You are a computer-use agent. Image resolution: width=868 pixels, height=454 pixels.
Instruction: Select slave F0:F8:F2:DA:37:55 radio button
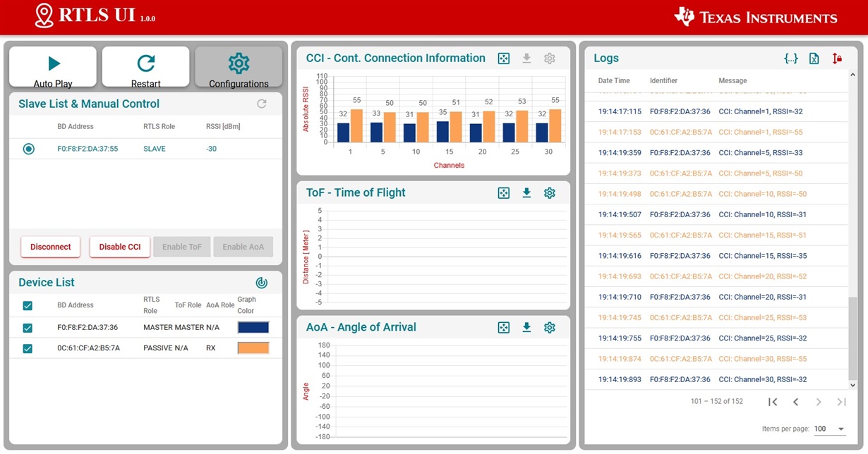[28, 149]
